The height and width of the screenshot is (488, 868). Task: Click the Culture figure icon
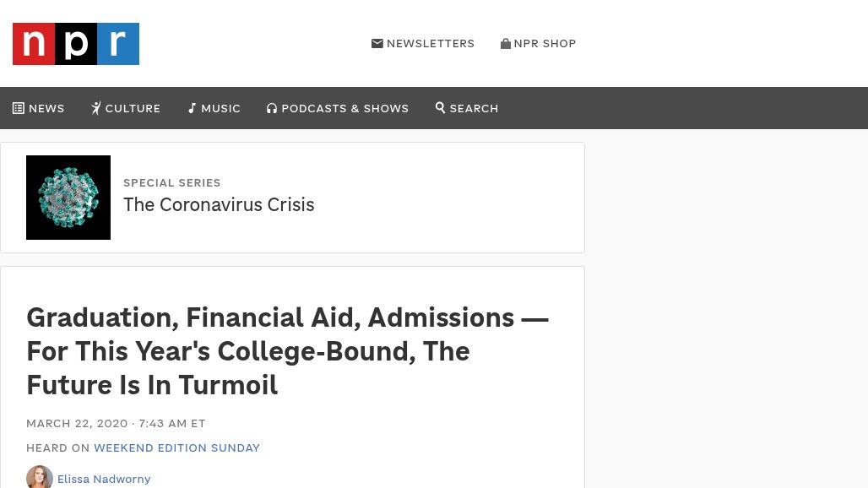(96, 108)
